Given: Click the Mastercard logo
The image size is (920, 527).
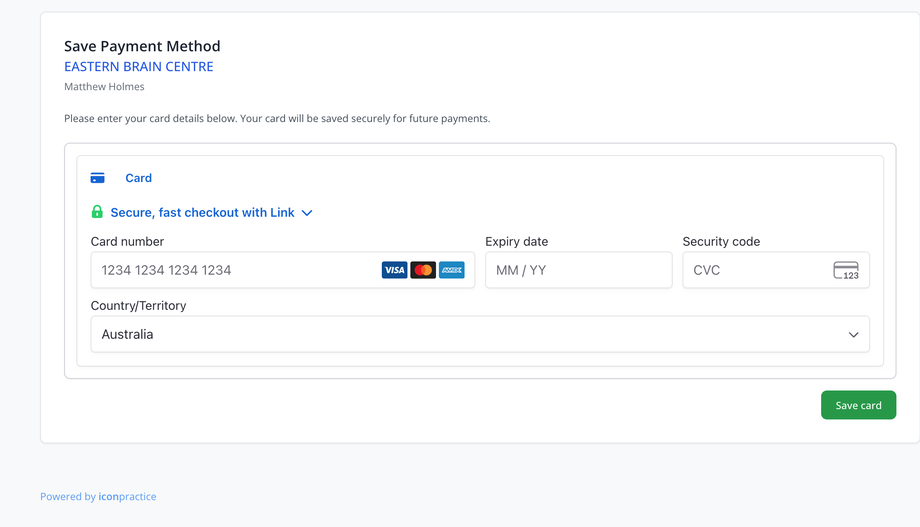Looking at the screenshot, I should [x=423, y=270].
